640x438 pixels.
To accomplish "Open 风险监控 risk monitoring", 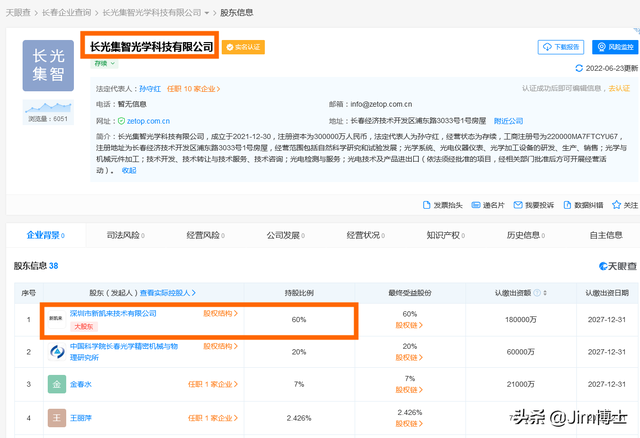I will click(x=616, y=47).
